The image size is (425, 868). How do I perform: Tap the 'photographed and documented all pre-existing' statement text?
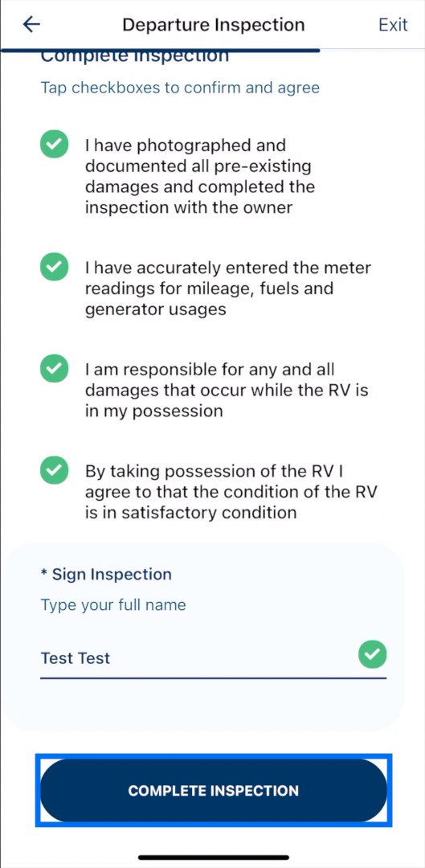tap(199, 177)
